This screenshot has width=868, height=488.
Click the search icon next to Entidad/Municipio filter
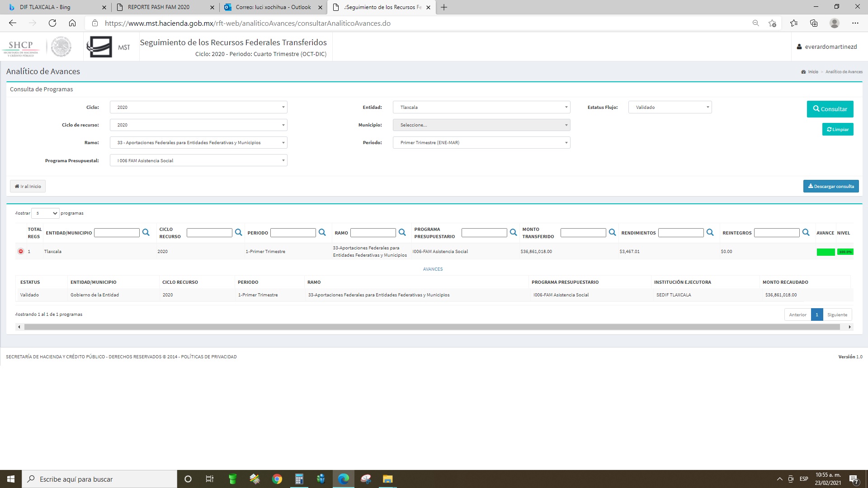pos(146,232)
